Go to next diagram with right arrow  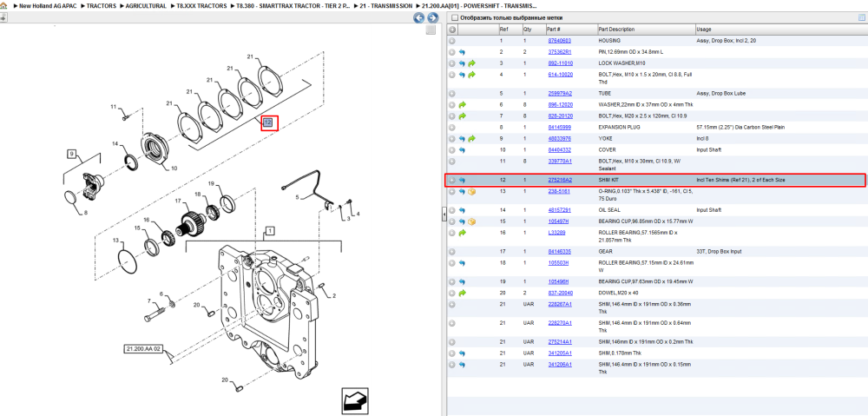432,17
